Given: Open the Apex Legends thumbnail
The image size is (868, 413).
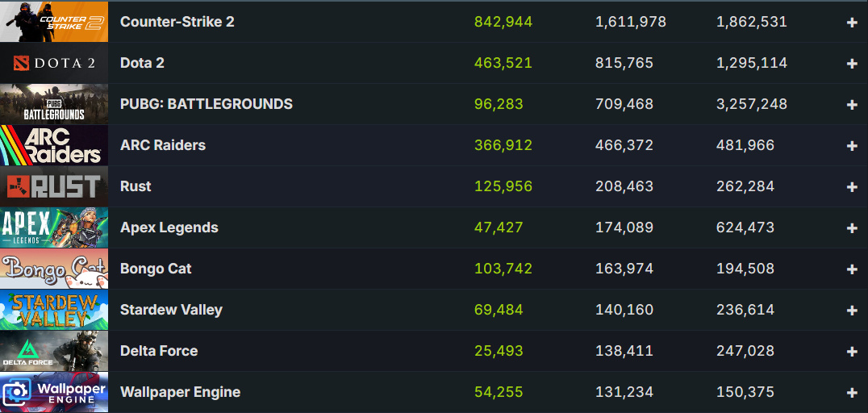Looking at the screenshot, I should click(53, 227).
